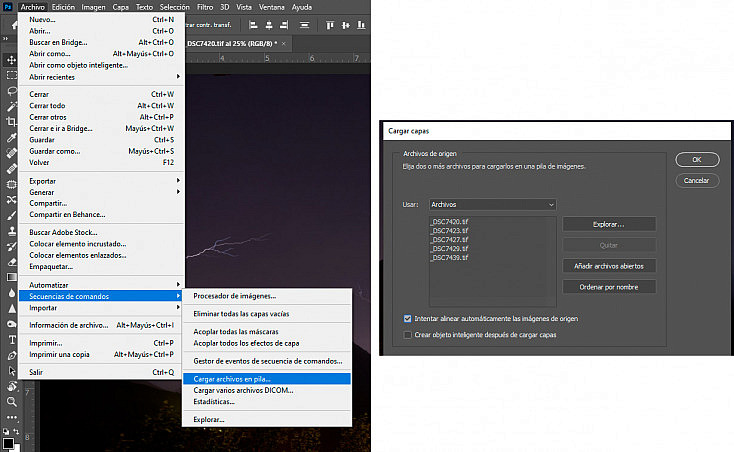Image resolution: width=734 pixels, height=452 pixels.
Task: Click the Photoshop Ps logo icon
Action: click(x=7, y=7)
